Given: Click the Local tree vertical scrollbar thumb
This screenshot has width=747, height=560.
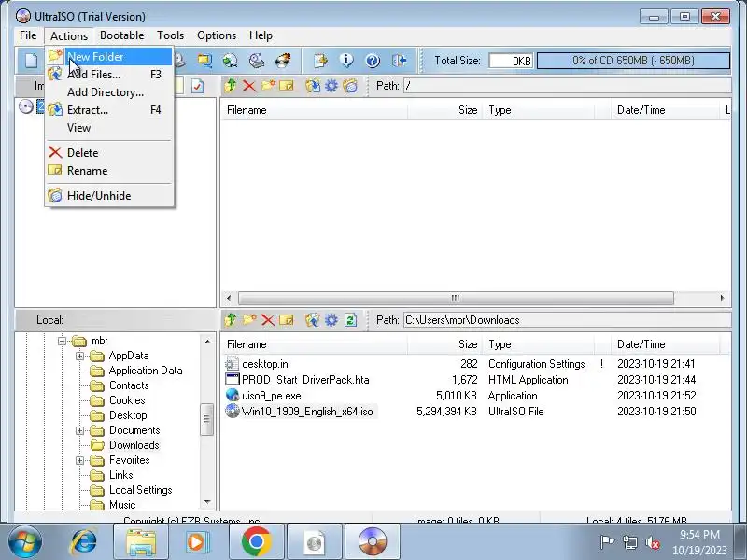Looking at the screenshot, I should [x=206, y=419].
